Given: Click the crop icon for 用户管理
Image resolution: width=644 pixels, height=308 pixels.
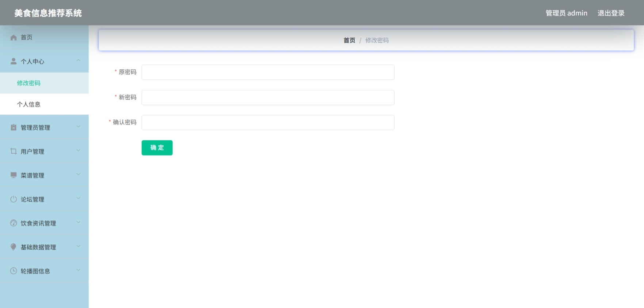Looking at the screenshot, I should pos(14,151).
